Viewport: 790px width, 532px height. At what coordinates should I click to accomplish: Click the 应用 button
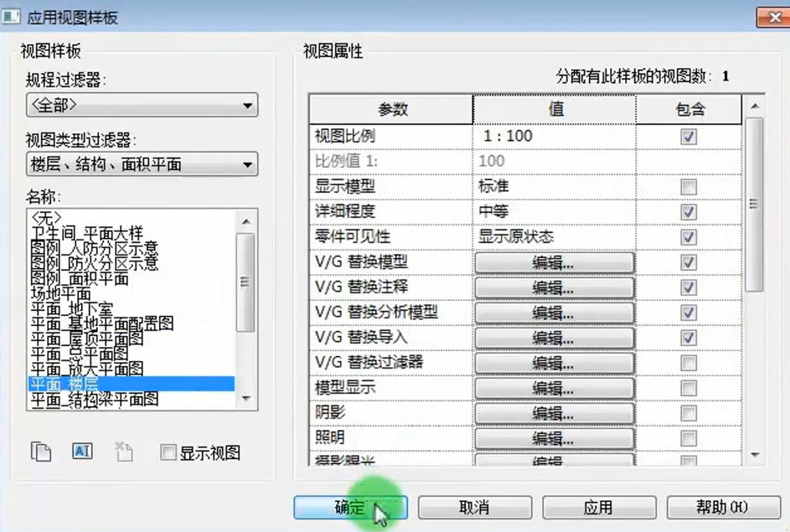point(599,508)
